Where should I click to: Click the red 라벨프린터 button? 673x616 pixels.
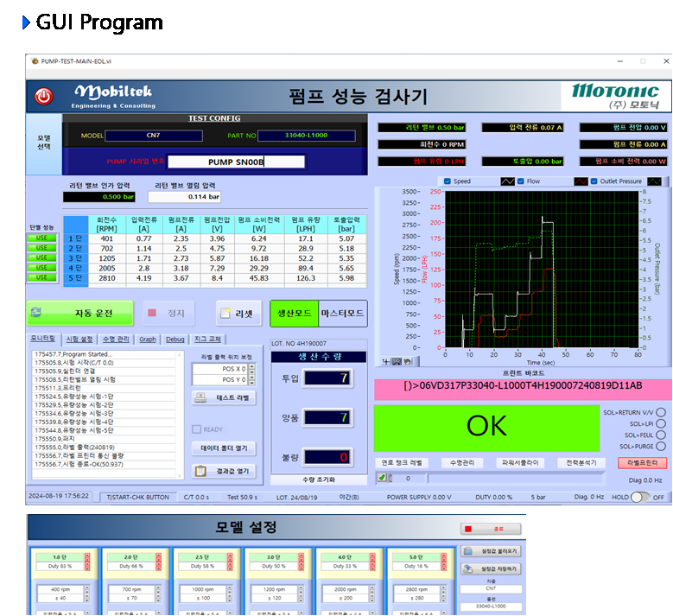(x=642, y=462)
